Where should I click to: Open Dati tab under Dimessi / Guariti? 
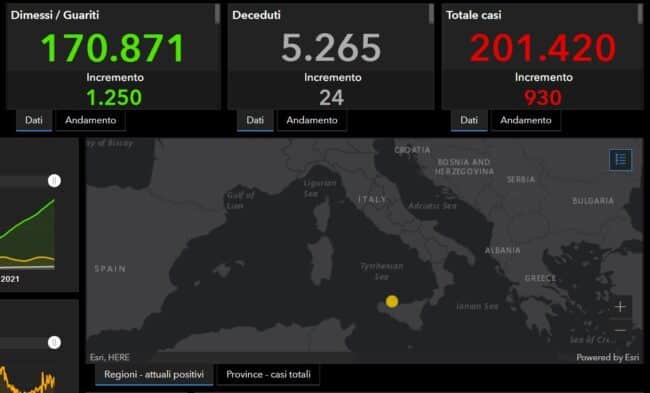point(34,120)
